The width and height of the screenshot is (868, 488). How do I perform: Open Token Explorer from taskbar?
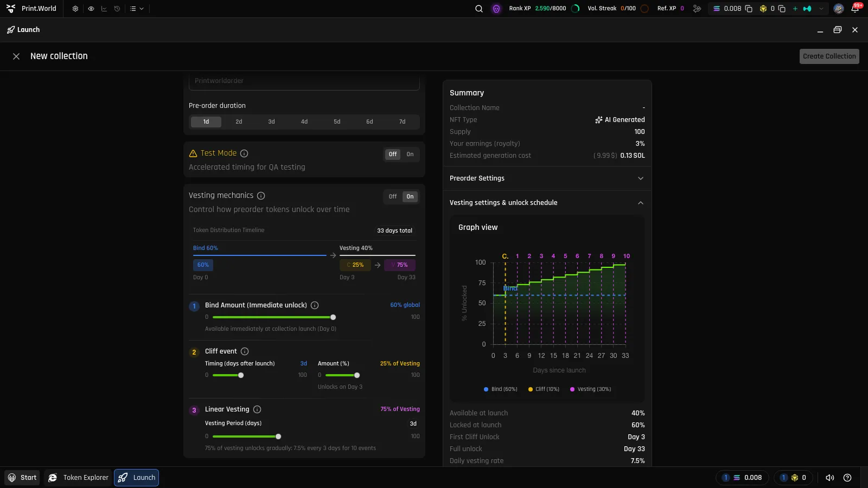pyautogui.click(x=78, y=478)
